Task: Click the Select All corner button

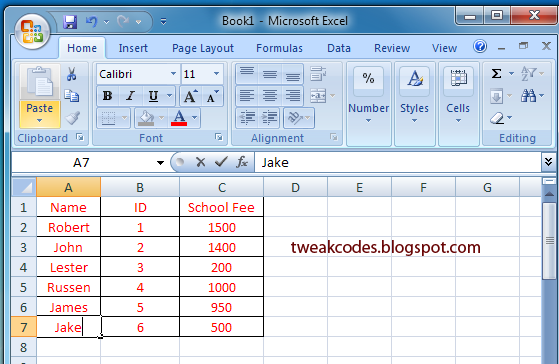Action: (x=24, y=188)
